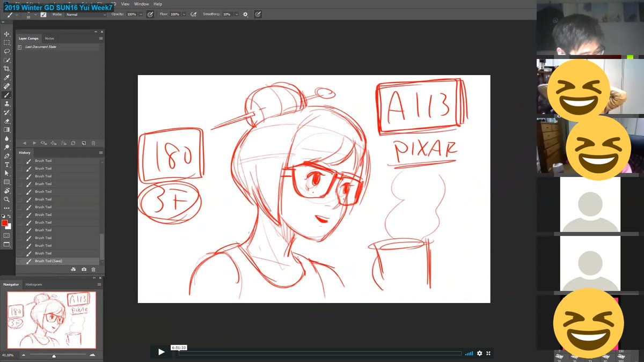Set history brush source for Brush Tool (Save)
The image size is (644, 362).
pyautogui.click(x=20, y=261)
